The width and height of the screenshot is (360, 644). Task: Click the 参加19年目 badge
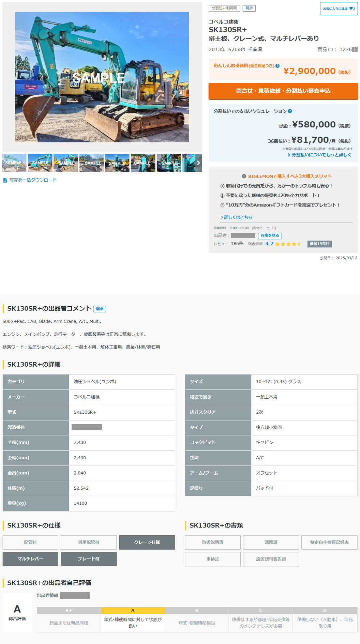pos(319,244)
